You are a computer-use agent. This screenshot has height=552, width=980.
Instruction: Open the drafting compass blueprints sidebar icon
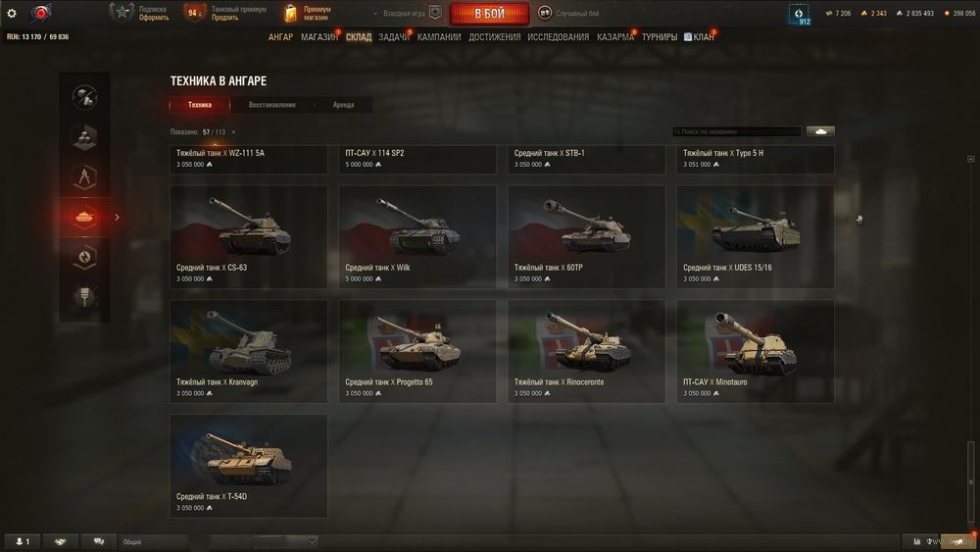click(x=84, y=176)
